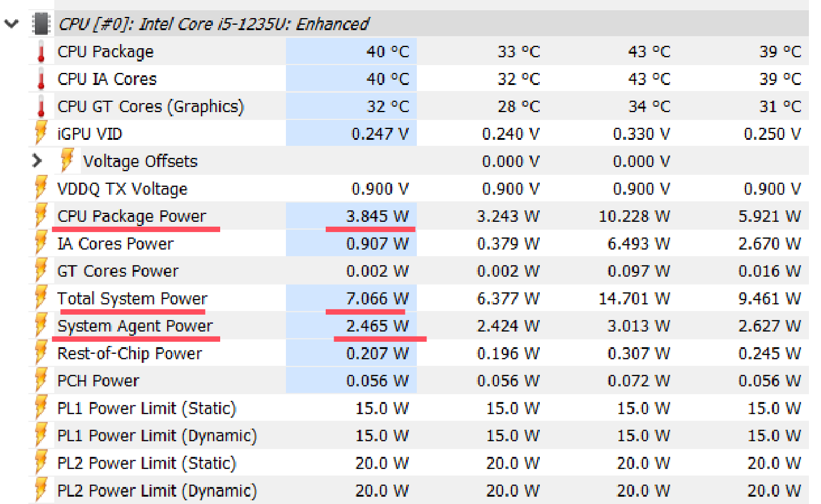Expand the Voltage Offsets row
Viewport: 821px width, 504px height.
tap(37, 161)
